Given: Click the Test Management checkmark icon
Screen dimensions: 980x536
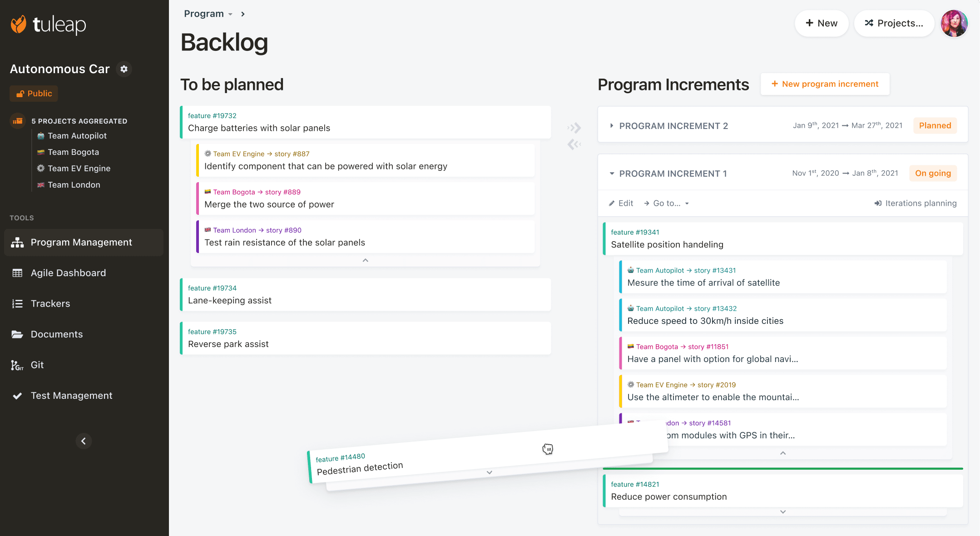Looking at the screenshot, I should [x=17, y=396].
